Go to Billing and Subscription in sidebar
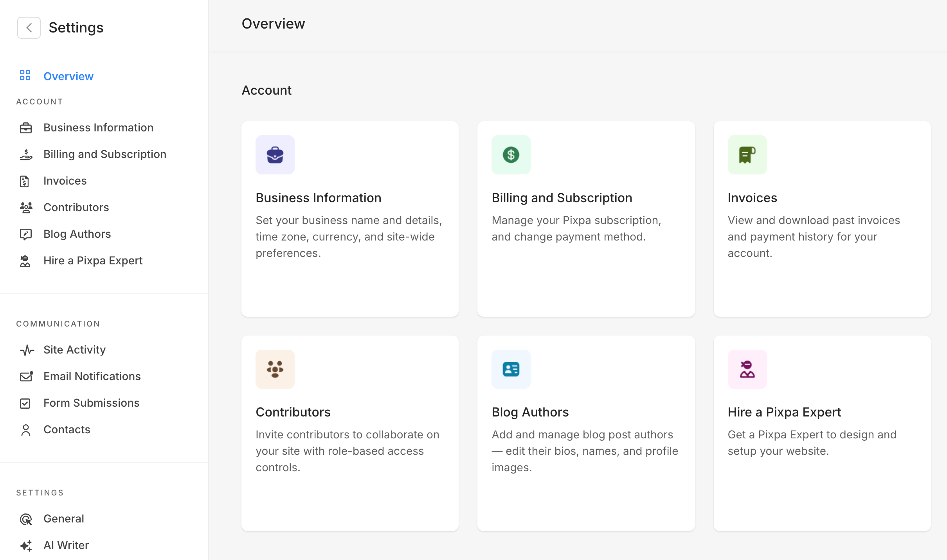 click(104, 154)
